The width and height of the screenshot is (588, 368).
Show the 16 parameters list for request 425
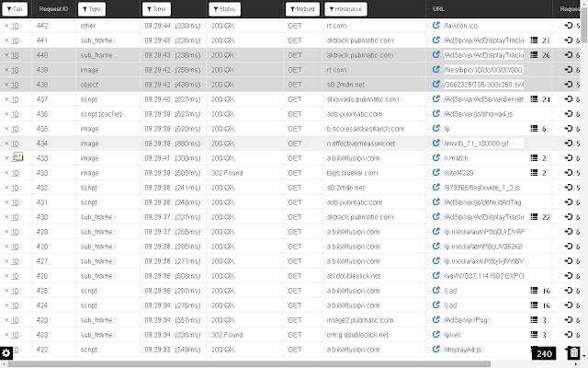pos(540,291)
